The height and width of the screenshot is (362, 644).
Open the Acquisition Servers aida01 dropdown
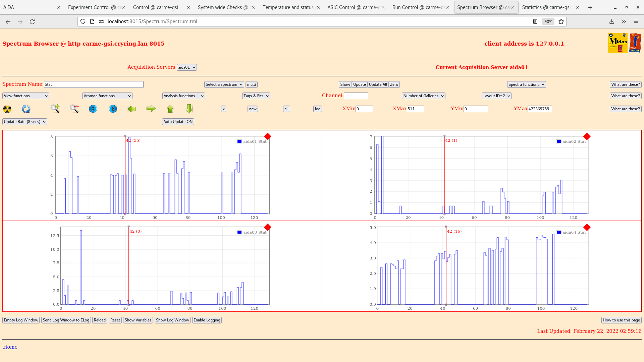coord(186,67)
